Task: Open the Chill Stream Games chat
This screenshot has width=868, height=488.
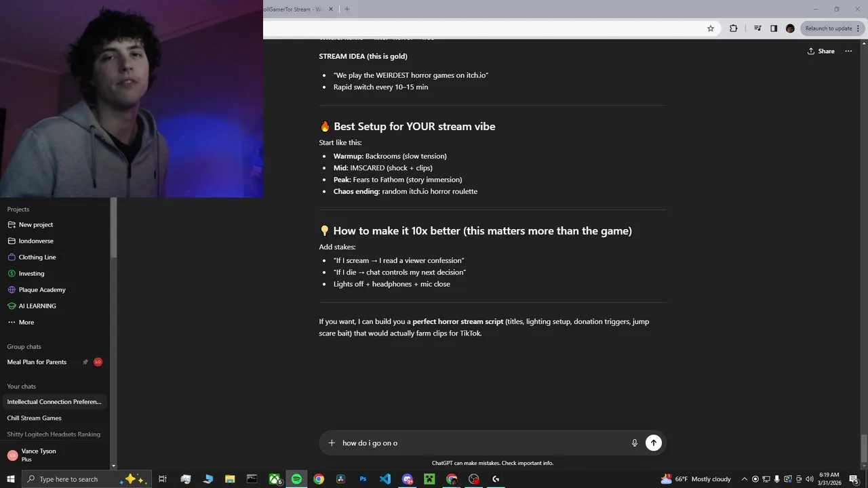Action: 54,418
